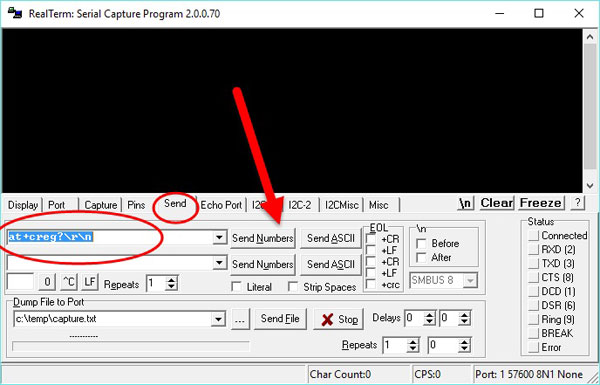Open the Echo Port tab

tap(221, 205)
